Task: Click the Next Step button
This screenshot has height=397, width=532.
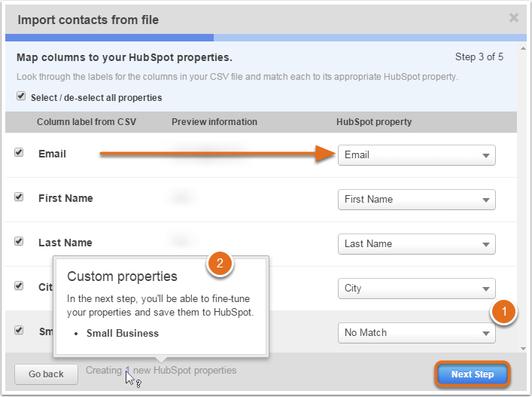Action: pos(473,374)
